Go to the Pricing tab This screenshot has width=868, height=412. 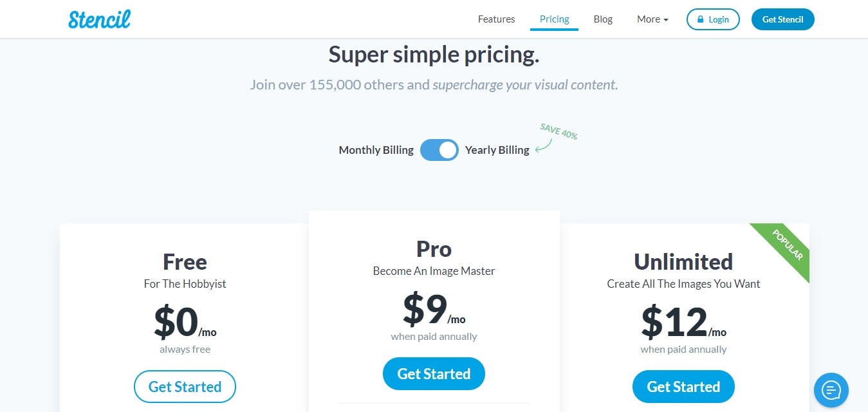pyautogui.click(x=554, y=19)
